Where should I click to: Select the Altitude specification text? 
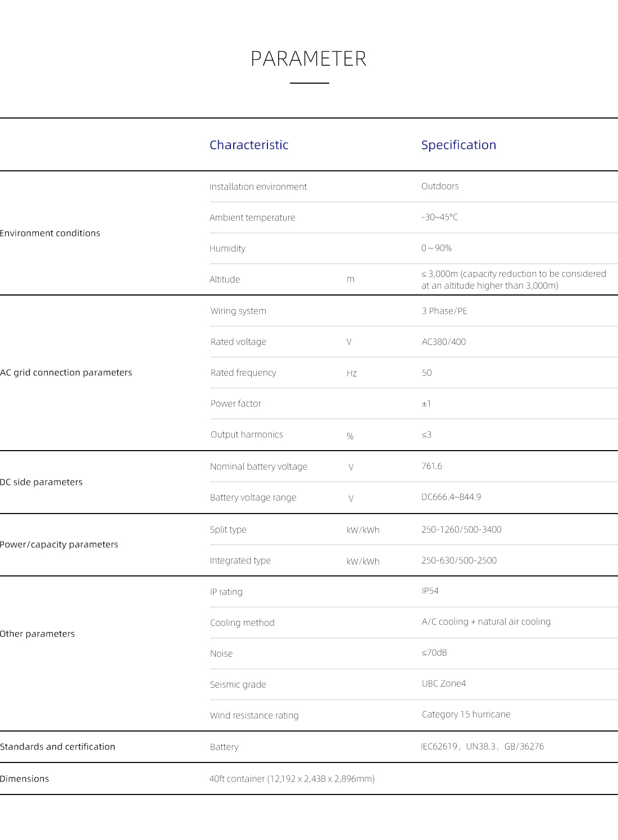pyautogui.click(x=513, y=280)
